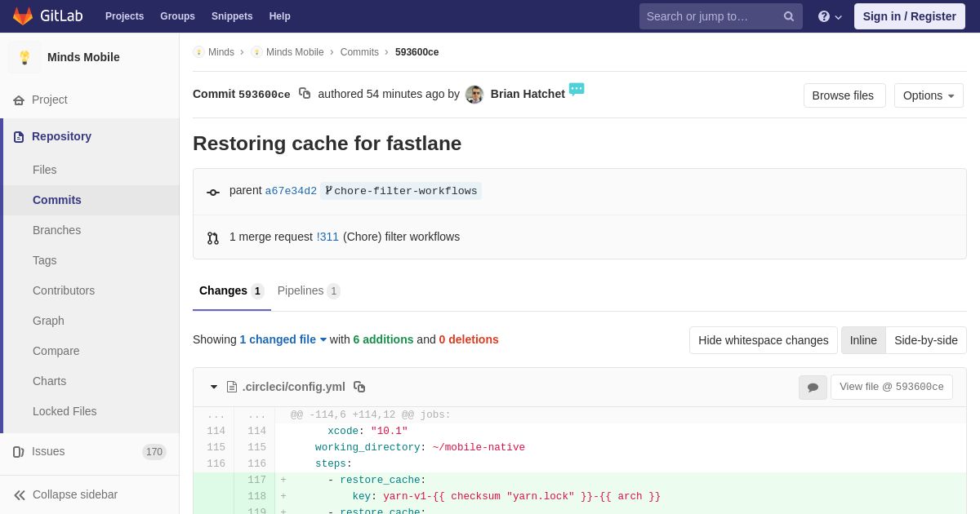The image size is (980, 514).
Task: Click the Issues count badge 170
Action: tap(154, 452)
